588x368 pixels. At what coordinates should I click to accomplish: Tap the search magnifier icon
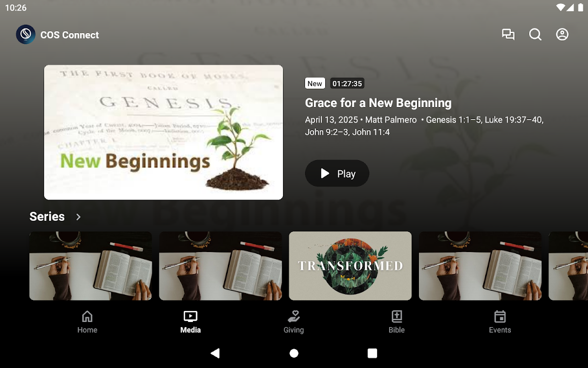(535, 34)
